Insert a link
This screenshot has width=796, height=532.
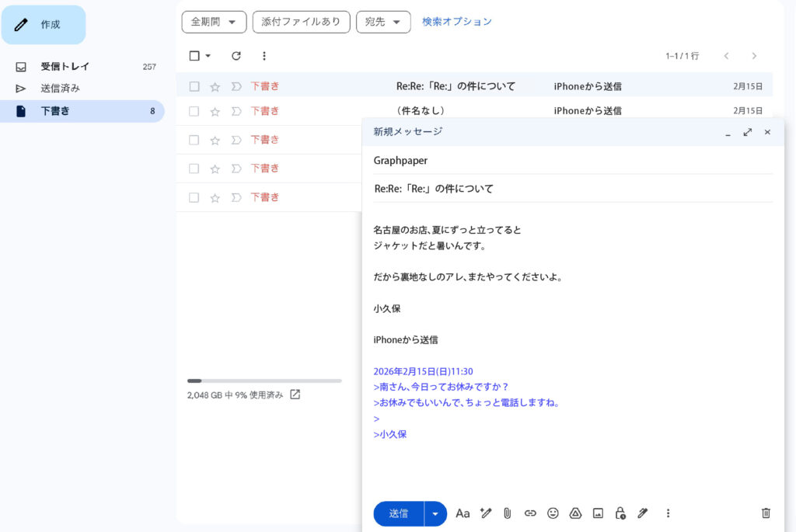click(x=530, y=513)
